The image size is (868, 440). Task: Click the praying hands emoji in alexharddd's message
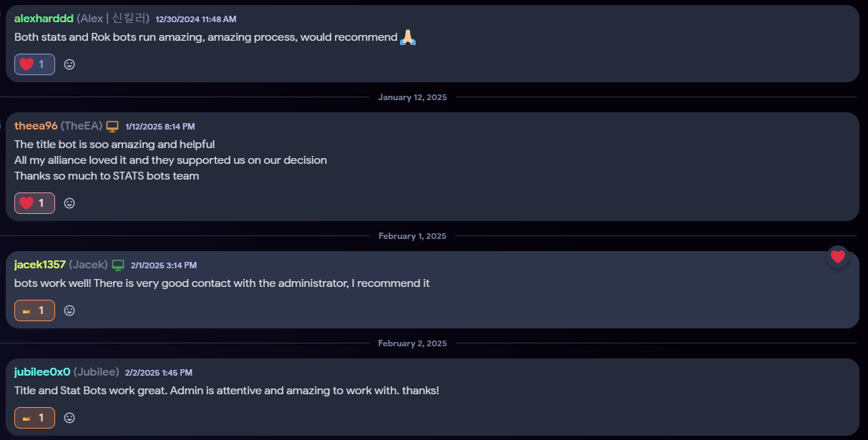tap(408, 37)
